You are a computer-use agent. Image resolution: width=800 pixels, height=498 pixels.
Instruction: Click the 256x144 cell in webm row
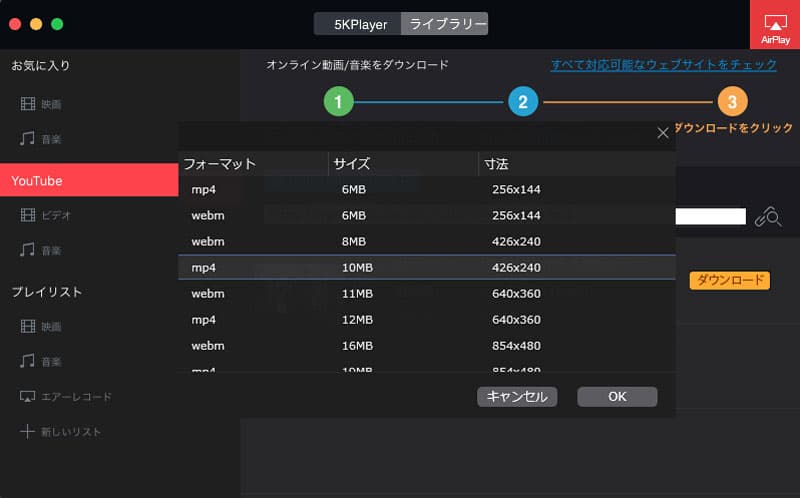516,215
